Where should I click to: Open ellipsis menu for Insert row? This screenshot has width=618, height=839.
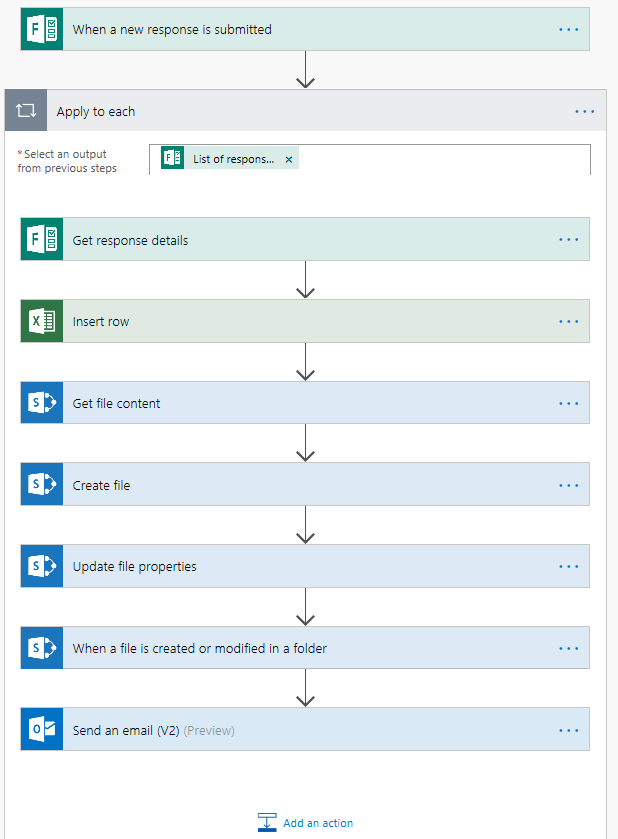[x=569, y=322]
